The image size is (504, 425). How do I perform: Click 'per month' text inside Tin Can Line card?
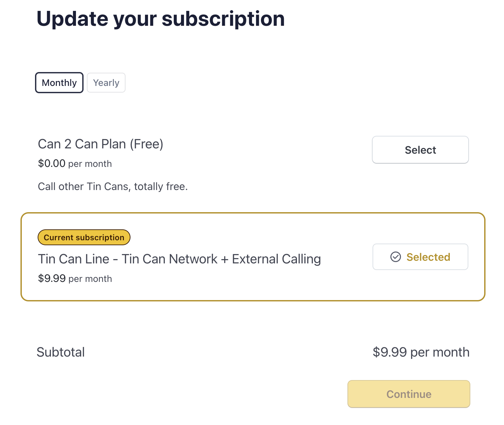[90, 279]
